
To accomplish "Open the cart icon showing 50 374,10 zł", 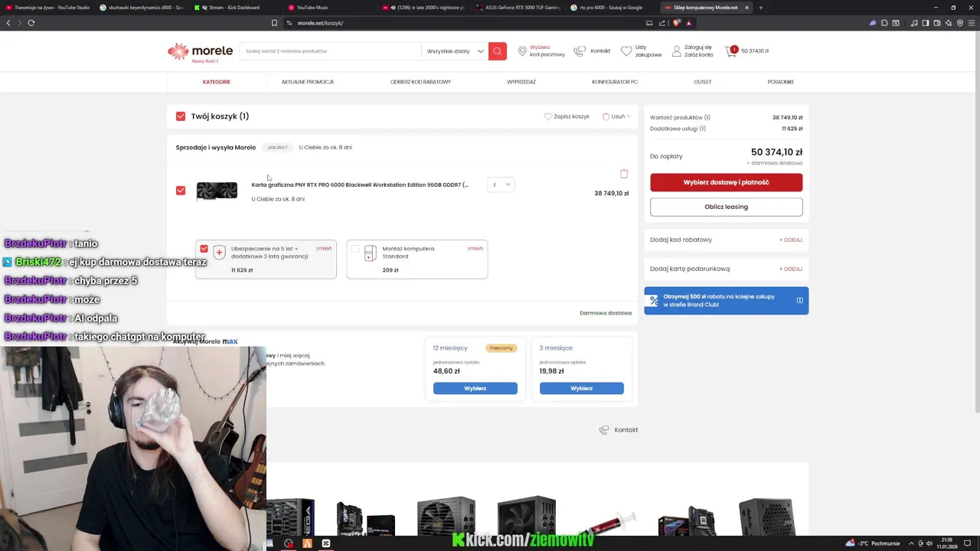I will [730, 51].
